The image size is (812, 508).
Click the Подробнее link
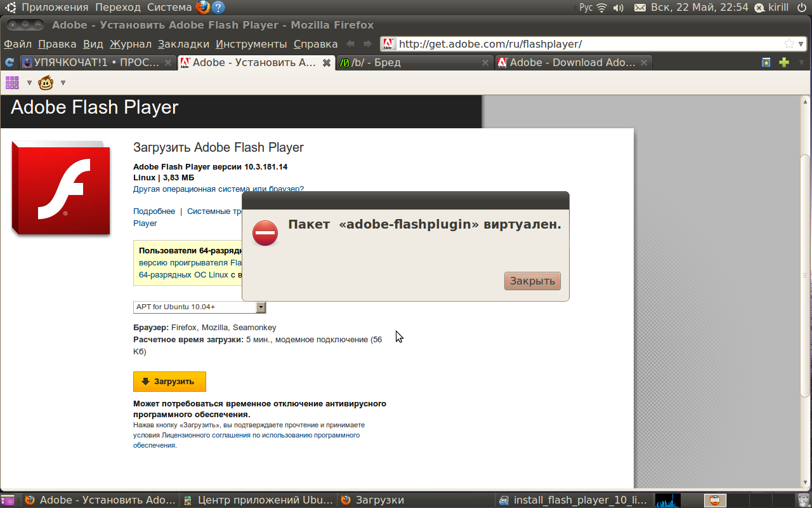pos(154,211)
